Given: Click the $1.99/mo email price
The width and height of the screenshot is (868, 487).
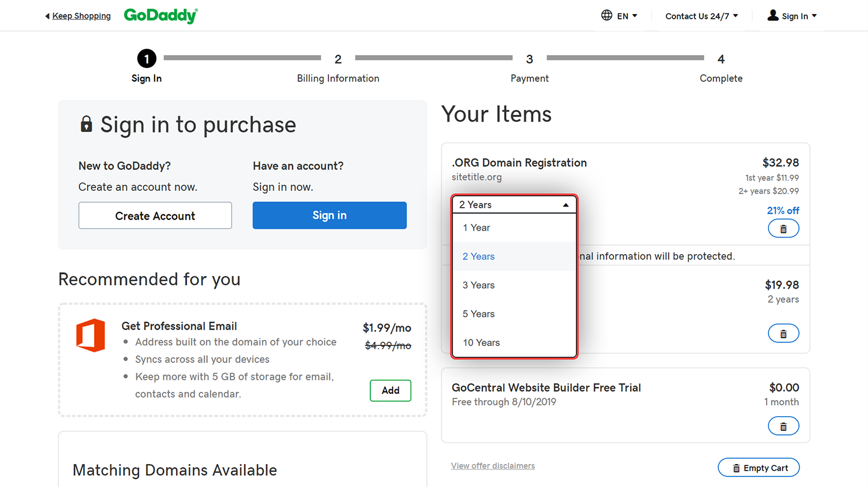Looking at the screenshot, I should (387, 328).
